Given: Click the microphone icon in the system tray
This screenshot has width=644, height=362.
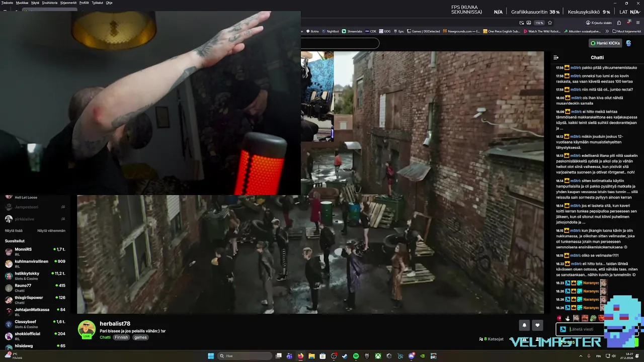Looking at the screenshot, I should point(589,356).
